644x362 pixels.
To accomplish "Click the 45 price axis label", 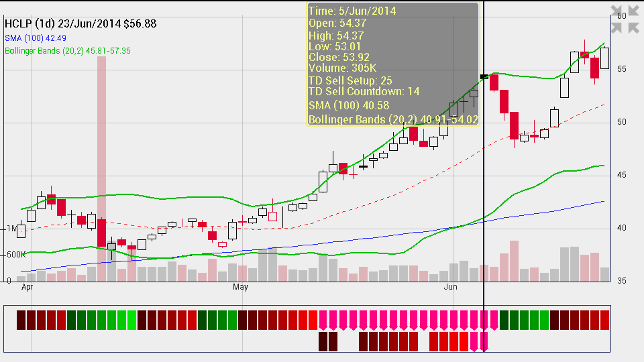I will (622, 175).
